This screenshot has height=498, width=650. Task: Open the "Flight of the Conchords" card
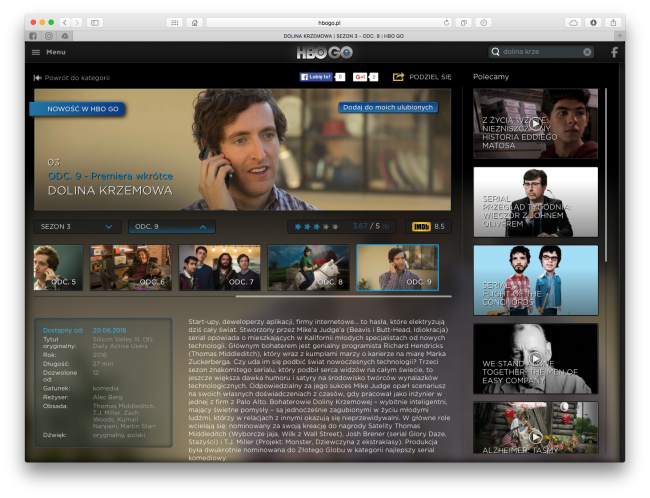[536, 280]
